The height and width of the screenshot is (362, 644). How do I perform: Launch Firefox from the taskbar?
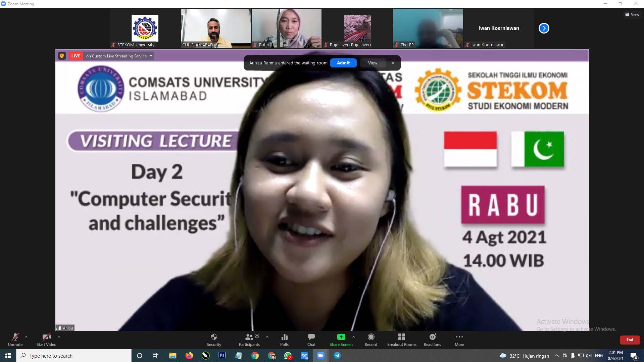point(189,356)
